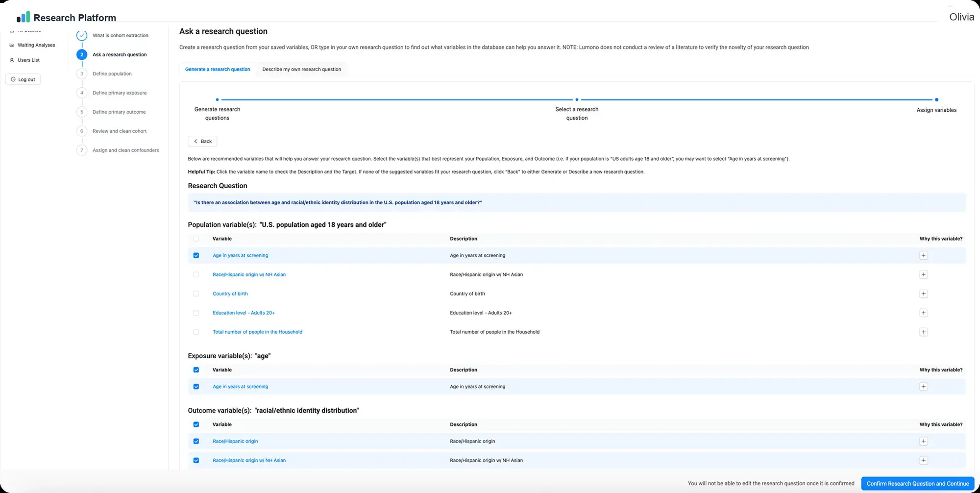Click the Assign variables progress dot
The image size is (980, 493).
coord(936,99)
